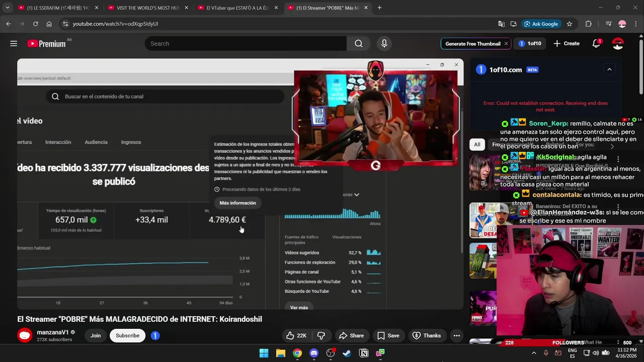Bookmark this tab with the star
Image resolution: width=644 pixels, height=362 pixels.
pyautogui.click(x=570, y=24)
